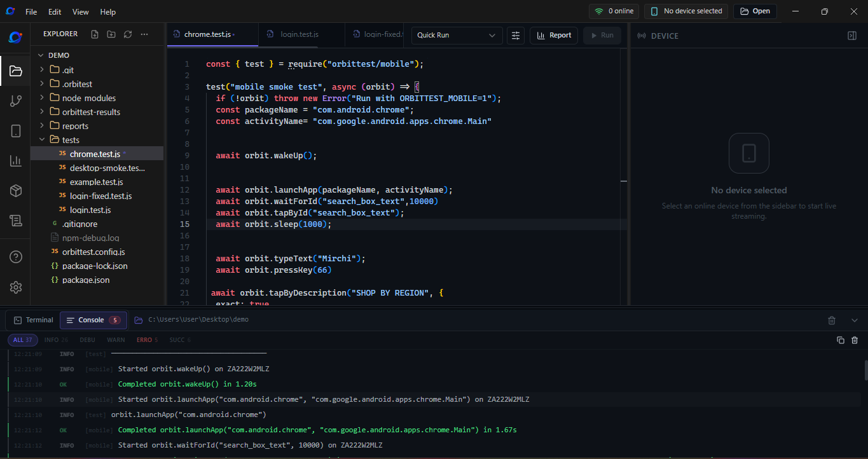Open the View menu
Viewport: 868px width, 459px height.
coord(81,12)
